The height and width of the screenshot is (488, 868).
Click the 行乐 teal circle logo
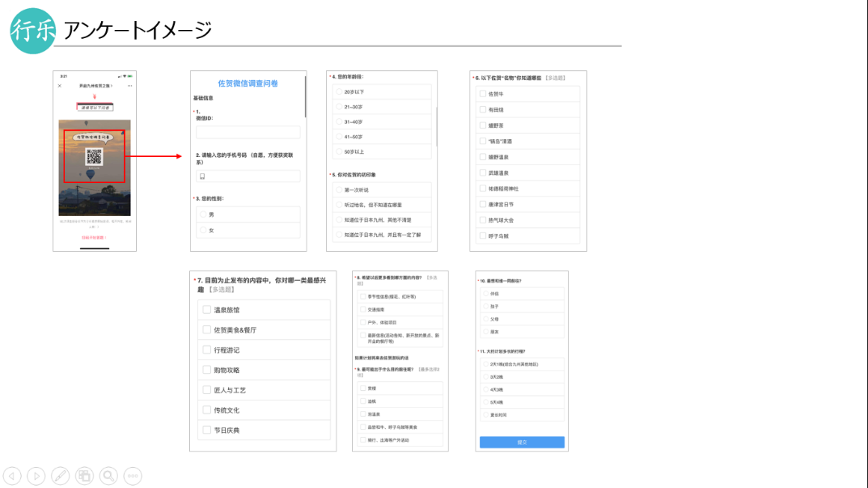[32, 30]
